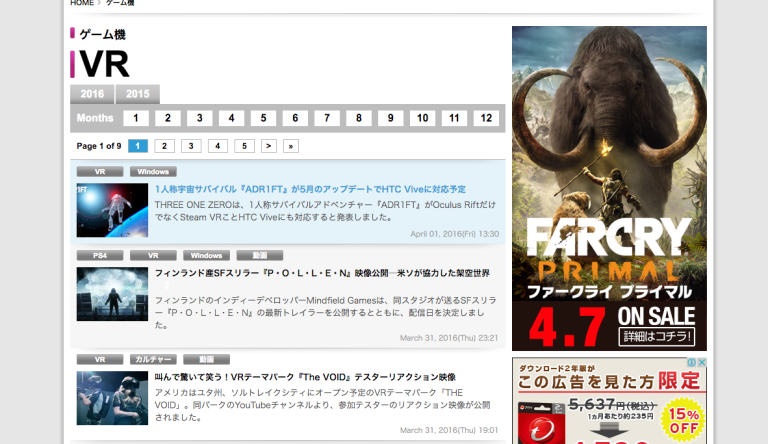Click PS4 tag on P·O·L·L·E·N article
Screen dimensions: 768x444
[x=100, y=255]
